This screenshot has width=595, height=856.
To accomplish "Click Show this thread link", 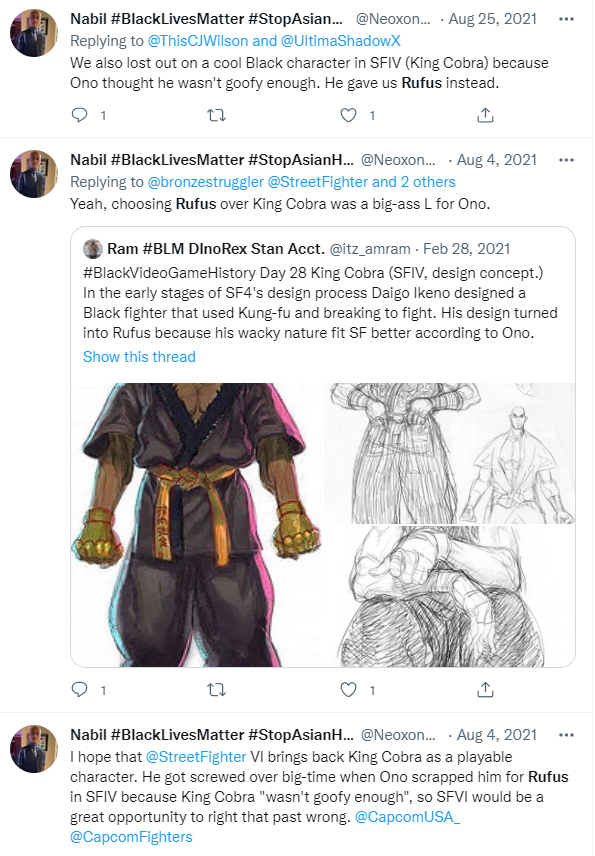I will point(139,357).
